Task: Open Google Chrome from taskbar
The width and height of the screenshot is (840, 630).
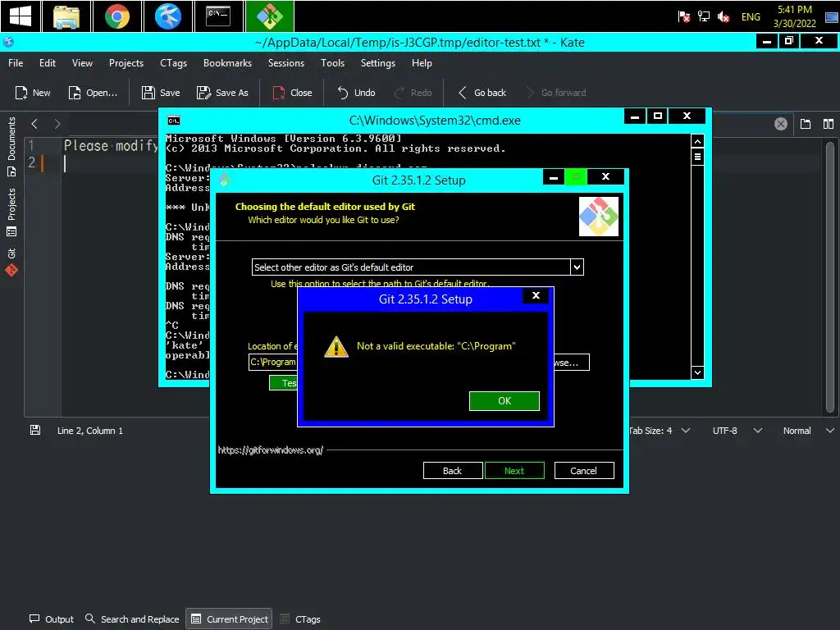Action: (116, 16)
